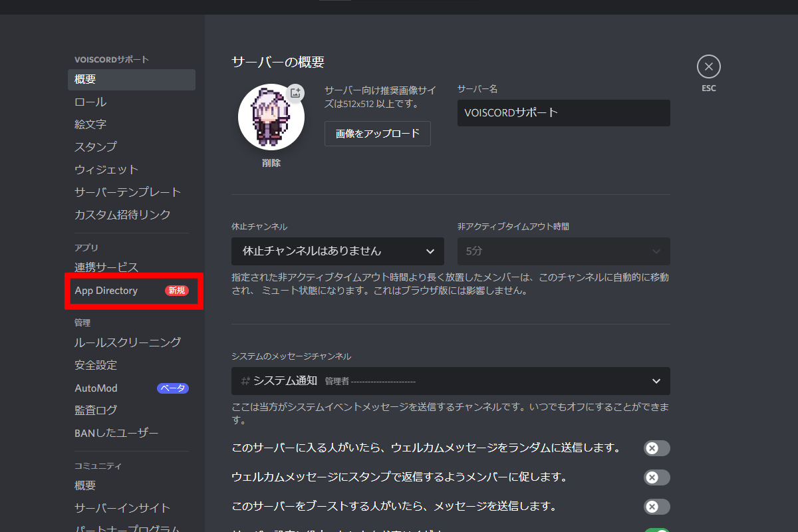Image resolution: width=798 pixels, height=532 pixels.
Task: Click the ベータ badge next to AutoMod
Action: click(173, 388)
